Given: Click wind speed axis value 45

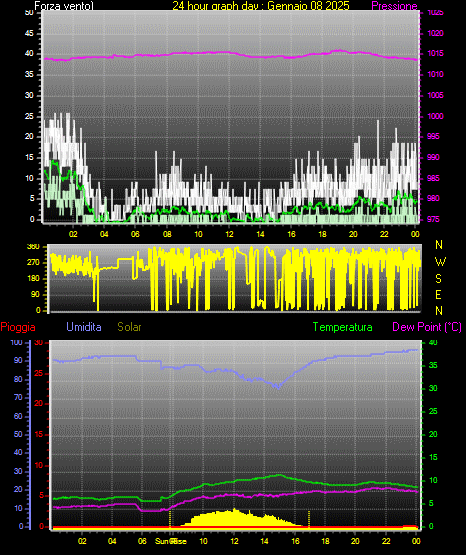Looking at the screenshot, I should pyautogui.click(x=29, y=33).
